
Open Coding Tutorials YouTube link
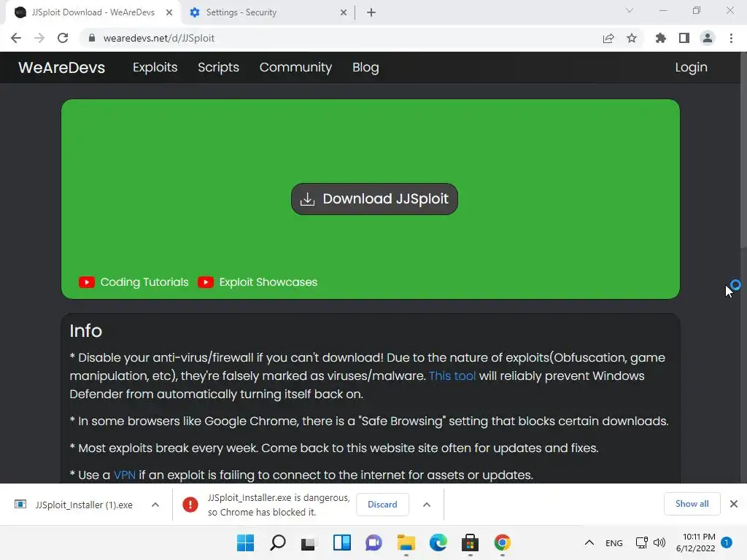pyautogui.click(x=144, y=282)
